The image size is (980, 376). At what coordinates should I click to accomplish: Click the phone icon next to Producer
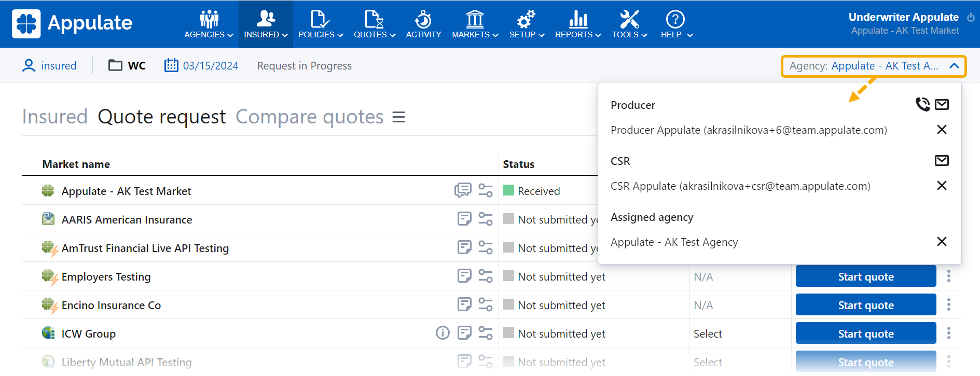pos(922,104)
